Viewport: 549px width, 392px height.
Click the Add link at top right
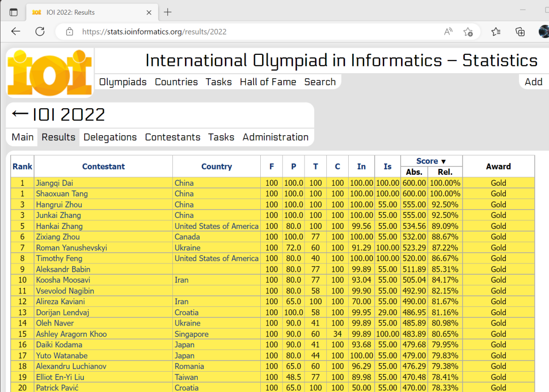pos(533,82)
